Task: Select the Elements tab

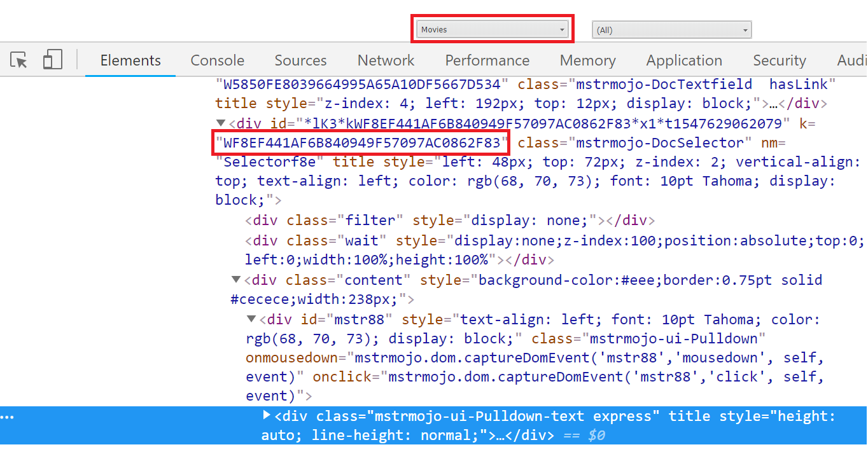Action: pos(130,60)
